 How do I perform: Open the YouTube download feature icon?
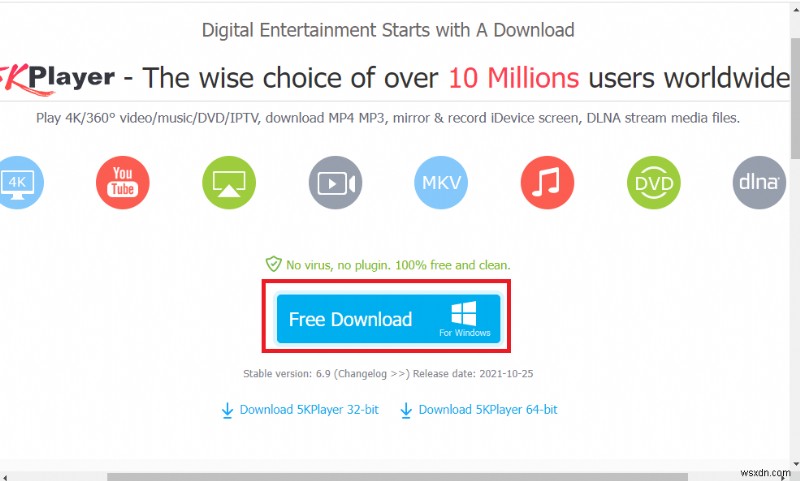click(x=122, y=183)
